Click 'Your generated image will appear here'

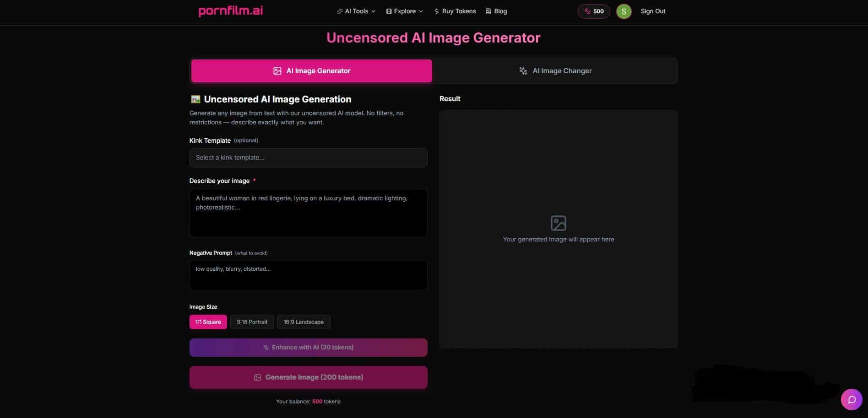pos(559,239)
